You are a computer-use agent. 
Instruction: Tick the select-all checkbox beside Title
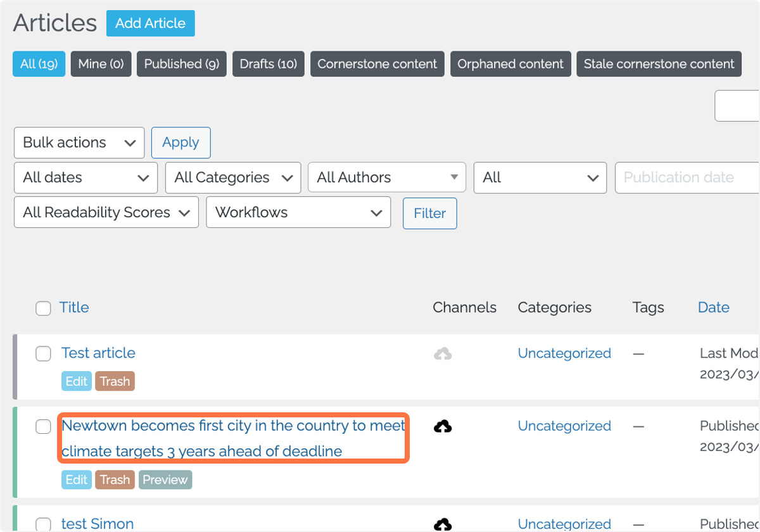click(43, 308)
